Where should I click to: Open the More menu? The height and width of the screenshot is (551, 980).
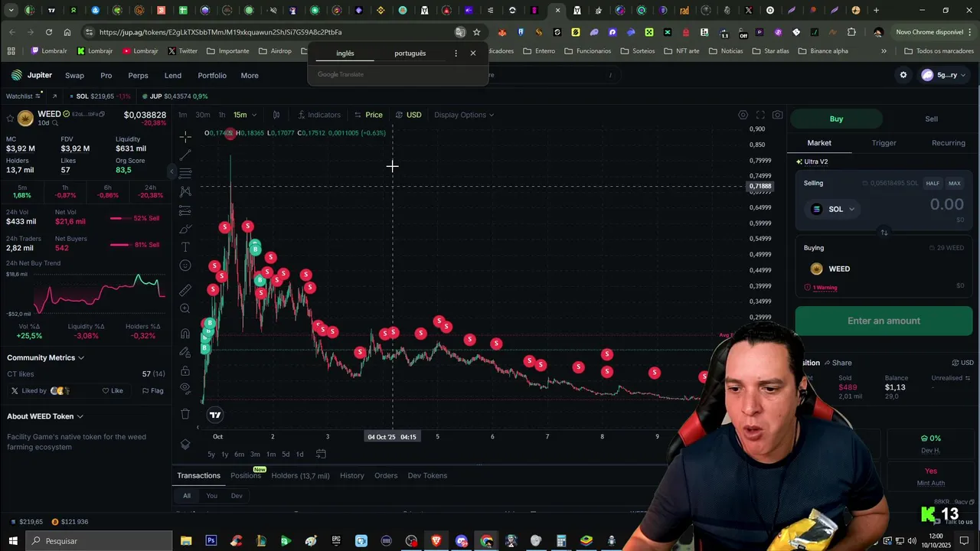point(250,75)
